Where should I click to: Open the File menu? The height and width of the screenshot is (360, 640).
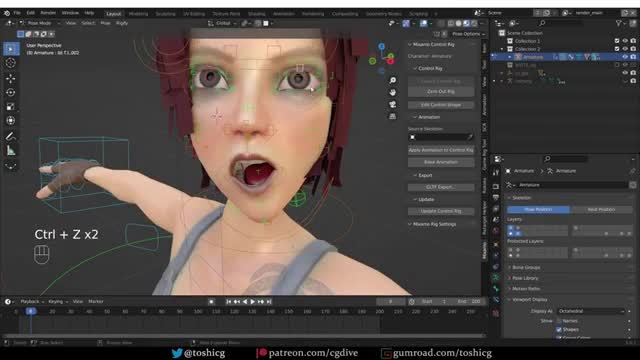pyautogui.click(x=17, y=13)
